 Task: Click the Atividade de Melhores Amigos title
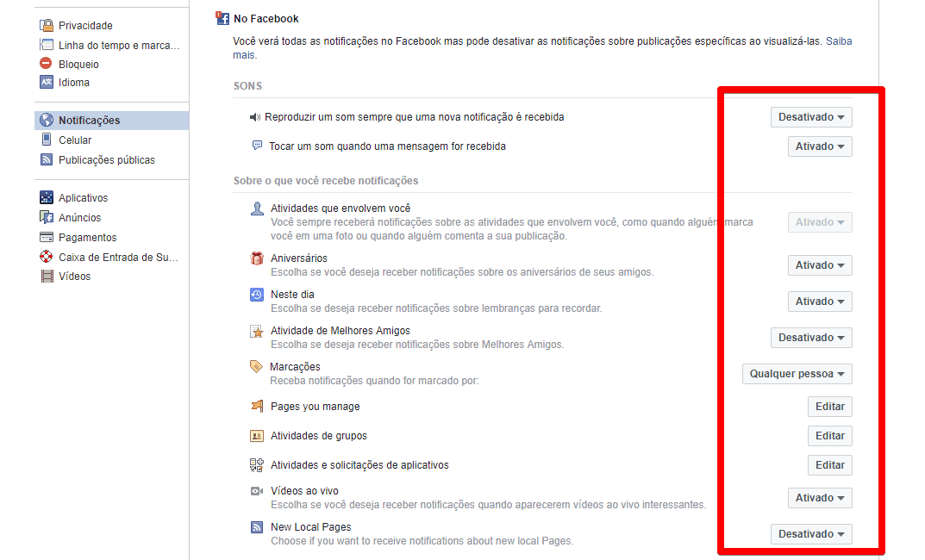point(340,331)
